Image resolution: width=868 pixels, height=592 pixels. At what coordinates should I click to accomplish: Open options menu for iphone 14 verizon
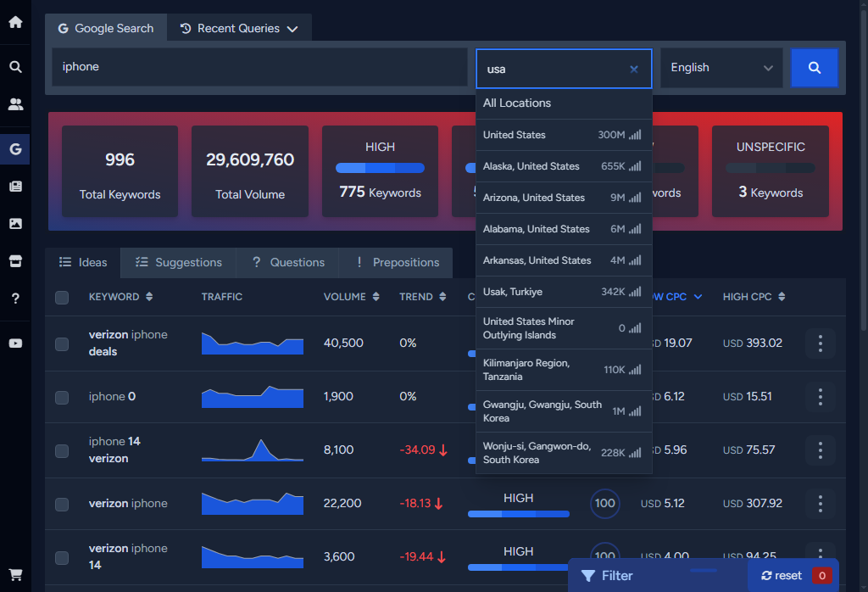(820, 450)
